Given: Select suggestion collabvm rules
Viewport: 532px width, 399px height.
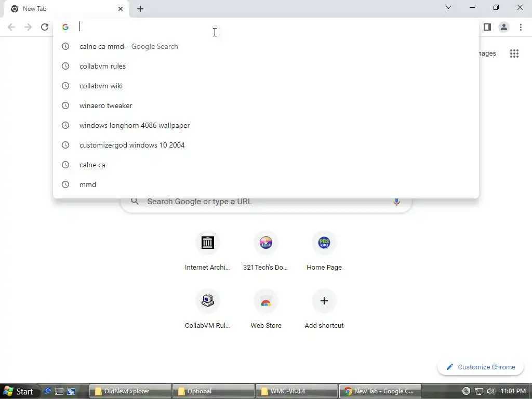Looking at the screenshot, I should [266, 66].
